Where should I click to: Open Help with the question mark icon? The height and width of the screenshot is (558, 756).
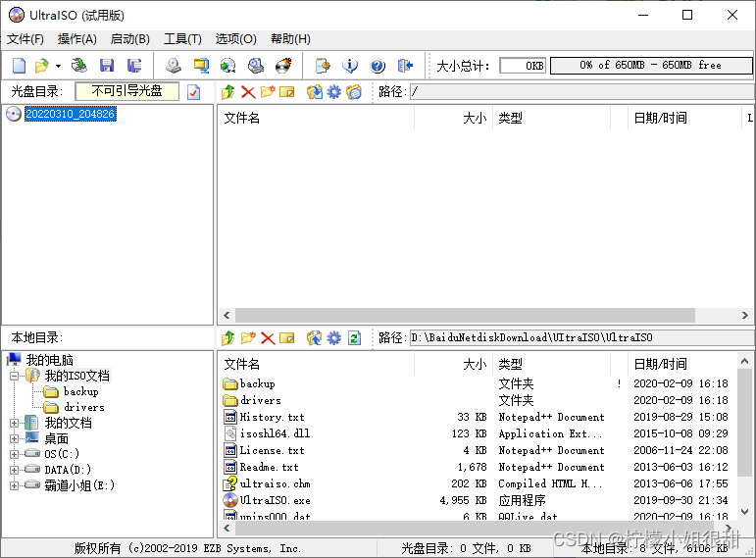[x=378, y=66]
